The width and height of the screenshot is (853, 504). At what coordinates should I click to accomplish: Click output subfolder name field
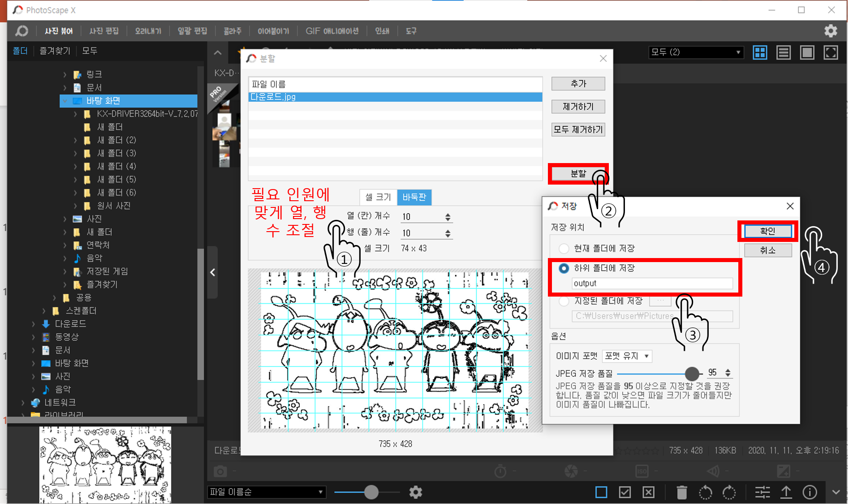point(652,283)
